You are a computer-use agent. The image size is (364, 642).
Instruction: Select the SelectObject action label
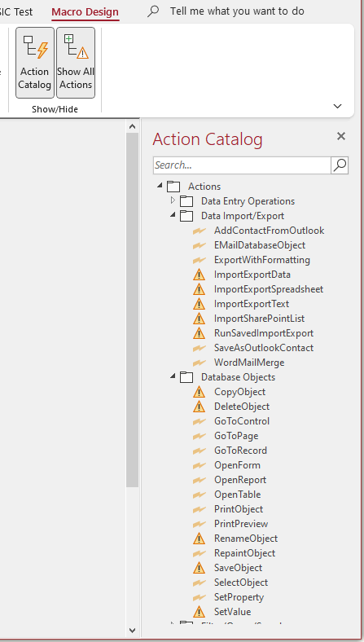tap(241, 583)
